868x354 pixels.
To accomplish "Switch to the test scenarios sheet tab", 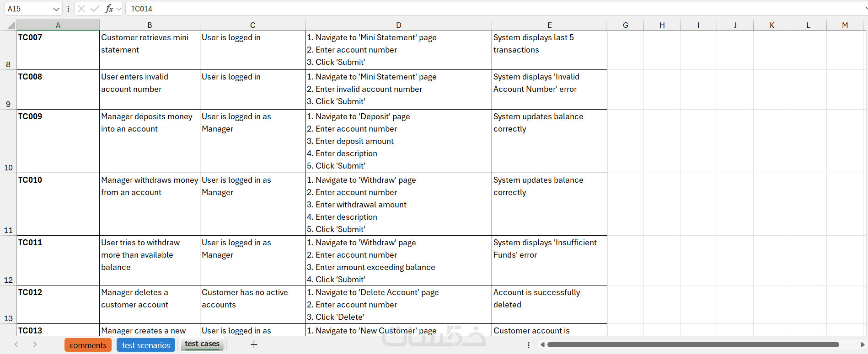I will [x=146, y=345].
